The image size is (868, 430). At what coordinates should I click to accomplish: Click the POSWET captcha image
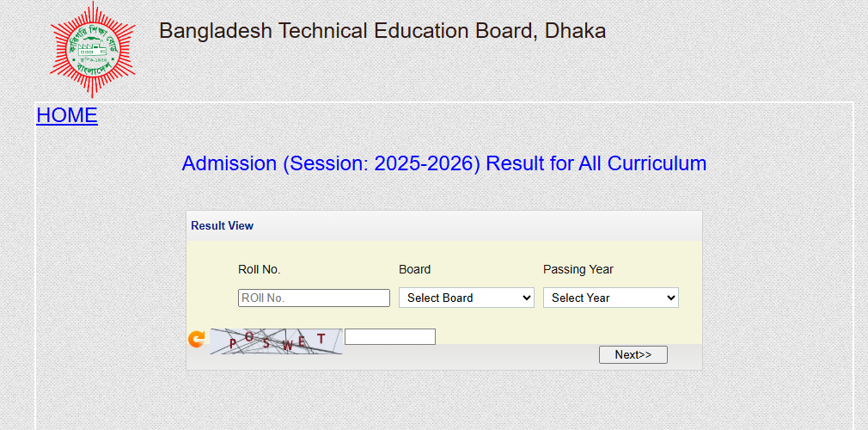click(276, 341)
